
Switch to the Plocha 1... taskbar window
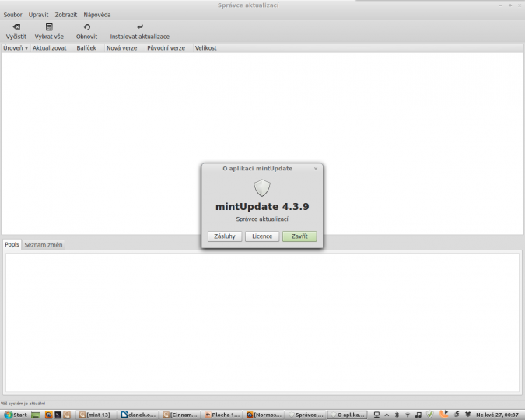point(222,415)
